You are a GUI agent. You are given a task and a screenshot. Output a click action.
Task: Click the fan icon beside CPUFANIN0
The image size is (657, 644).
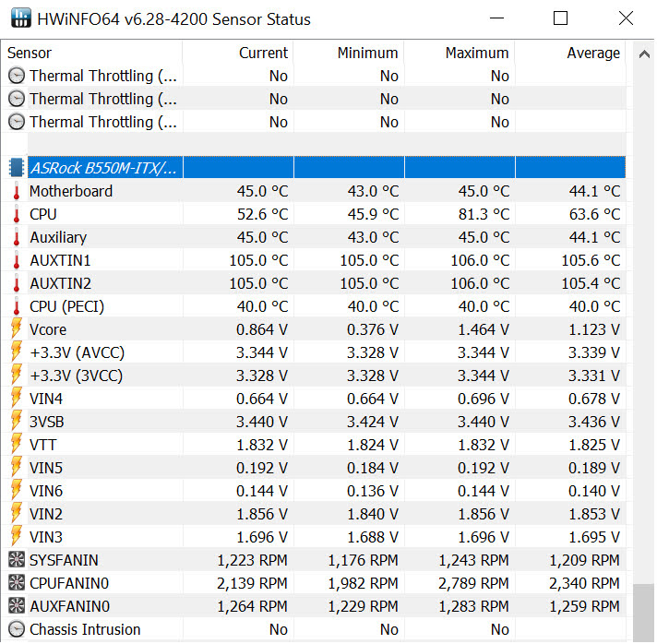point(16,583)
